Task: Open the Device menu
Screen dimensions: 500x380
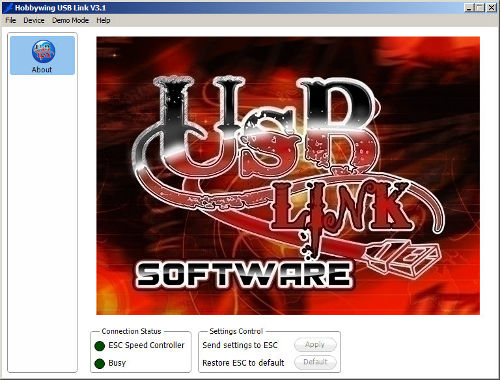Action: pos(34,20)
